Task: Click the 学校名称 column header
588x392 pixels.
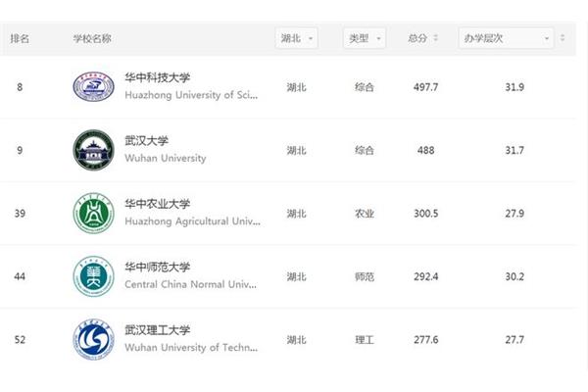Action: [92, 38]
